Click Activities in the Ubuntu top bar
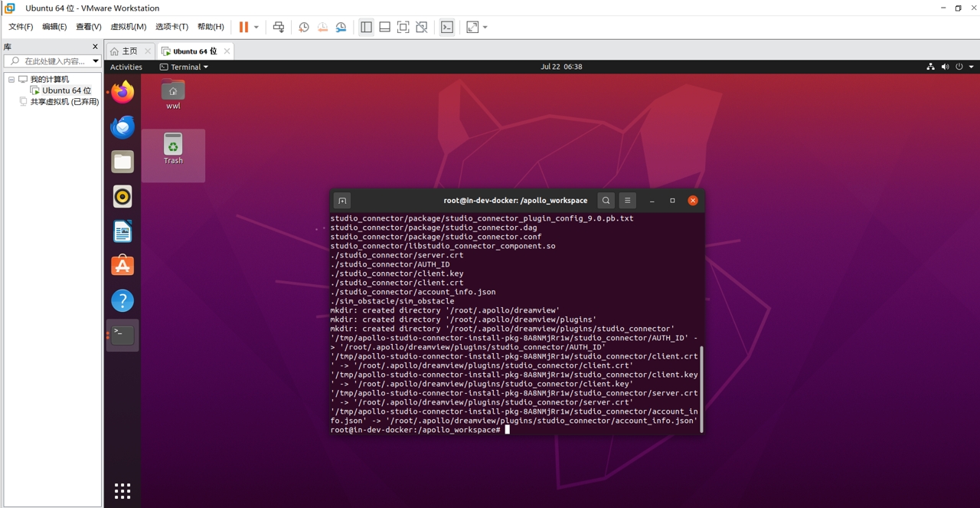This screenshot has height=508, width=980. (x=126, y=67)
